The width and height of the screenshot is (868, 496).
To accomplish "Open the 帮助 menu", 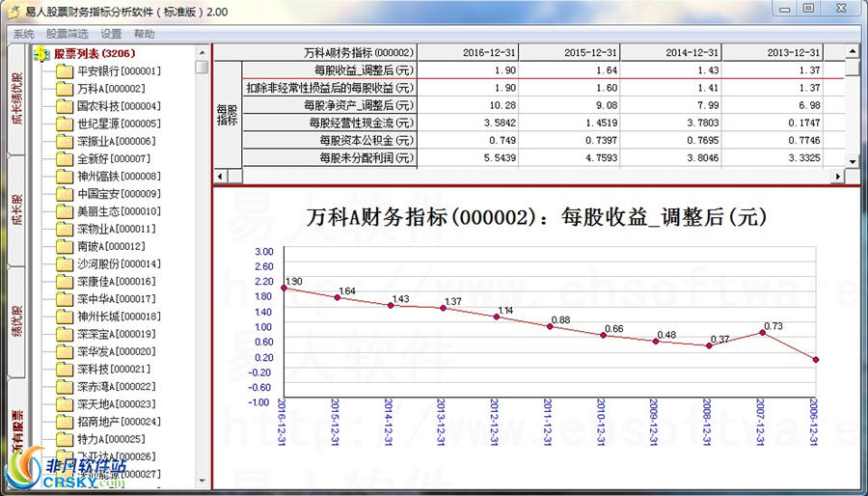I will tap(144, 33).
